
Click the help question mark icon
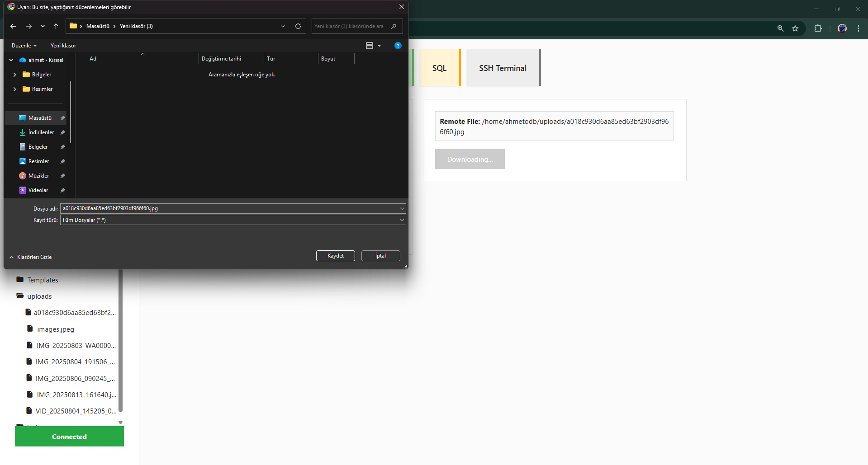pyautogui.click(x=398, y=45)
